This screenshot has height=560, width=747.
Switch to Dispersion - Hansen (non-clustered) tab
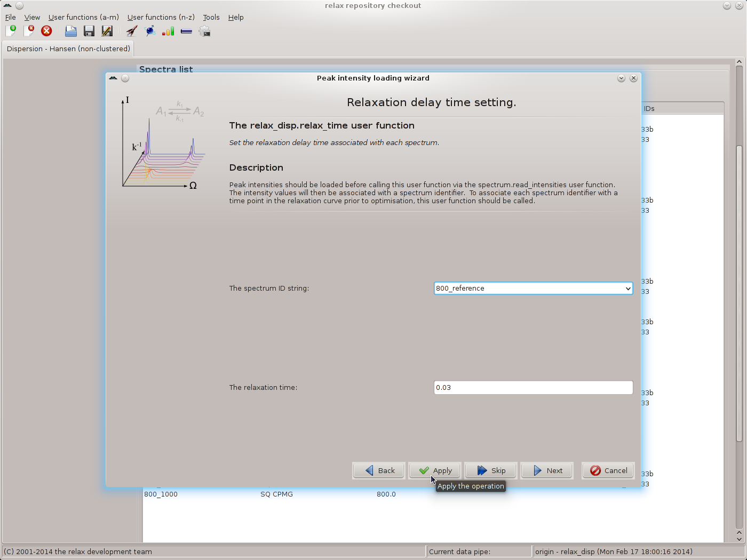coord(68,49)
